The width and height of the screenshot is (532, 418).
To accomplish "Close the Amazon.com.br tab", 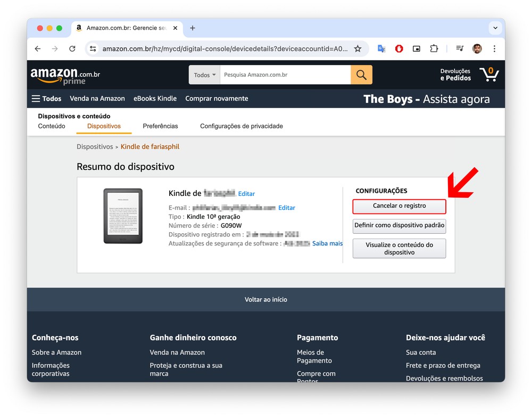I will point(175,28).
